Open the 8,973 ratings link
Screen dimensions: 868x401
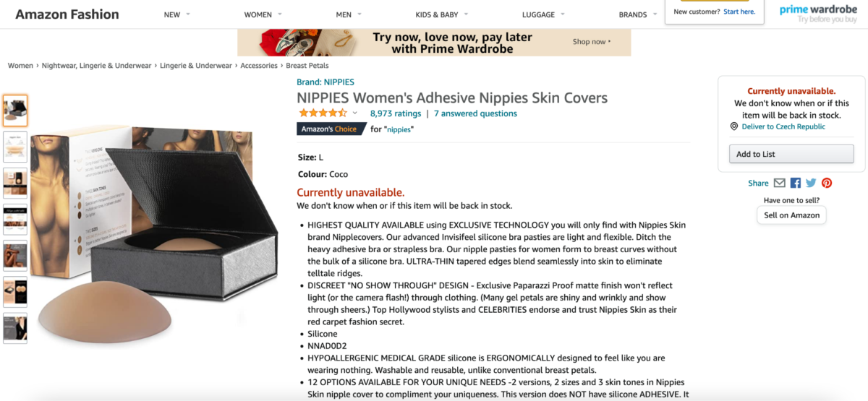click(x=396, y=113)
